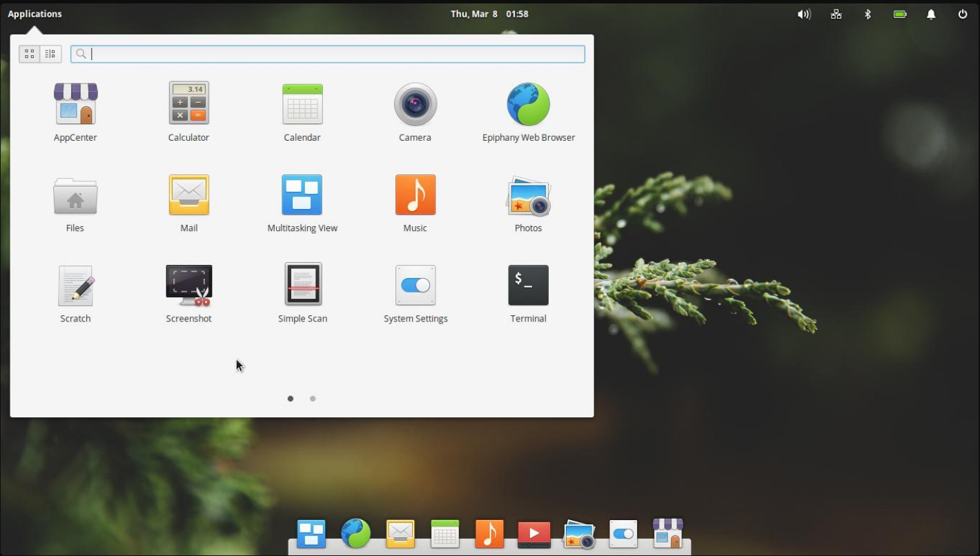Open the date and time panel menu
This screenshot has width=980, height=556.
pos(489,14)
